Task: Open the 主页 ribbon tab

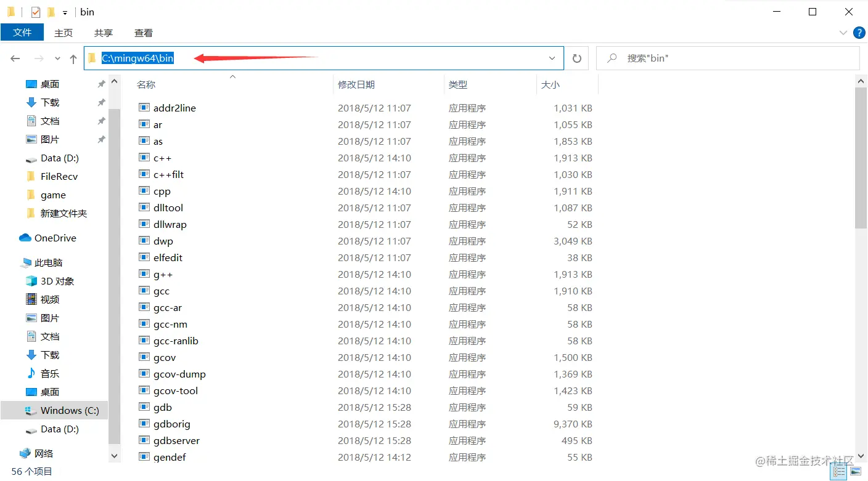Action: [63, 33]
